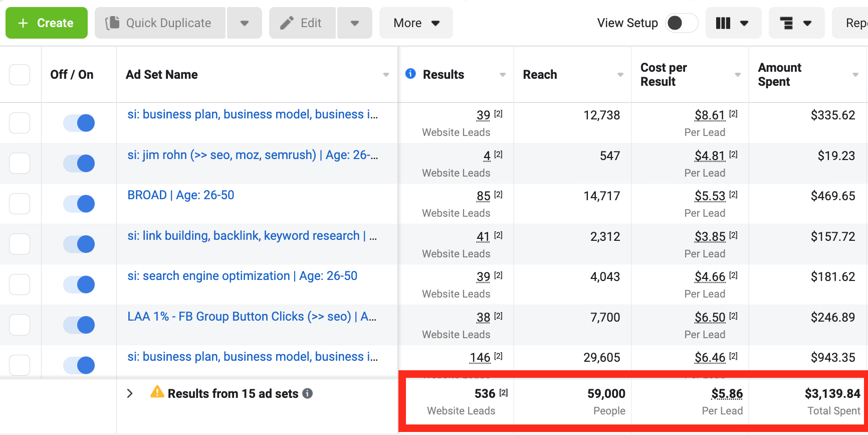This screenshot has width=868, height=435.
Task: Open 'si: search engine optimization' ad set link
Action: coord(242,276)
